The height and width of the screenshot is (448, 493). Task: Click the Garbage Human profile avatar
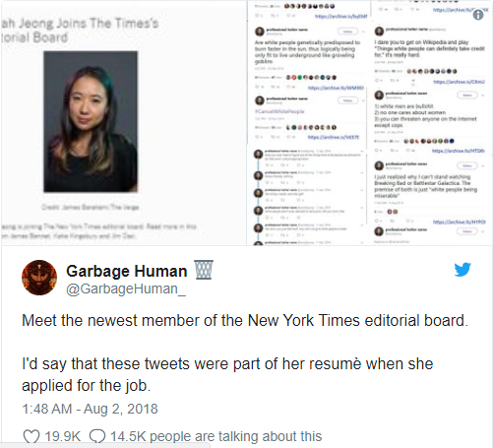[39, 278]
